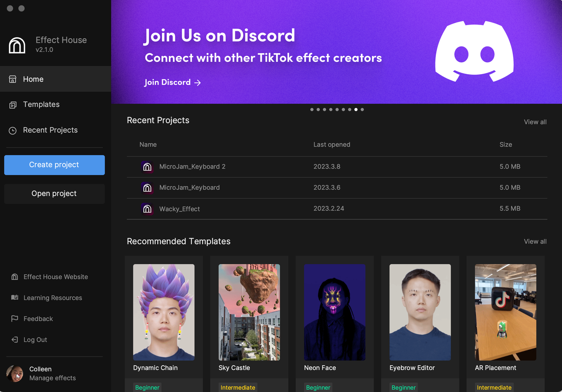Click the AR Placement template title
562x392 pixels.
(496, 368)
